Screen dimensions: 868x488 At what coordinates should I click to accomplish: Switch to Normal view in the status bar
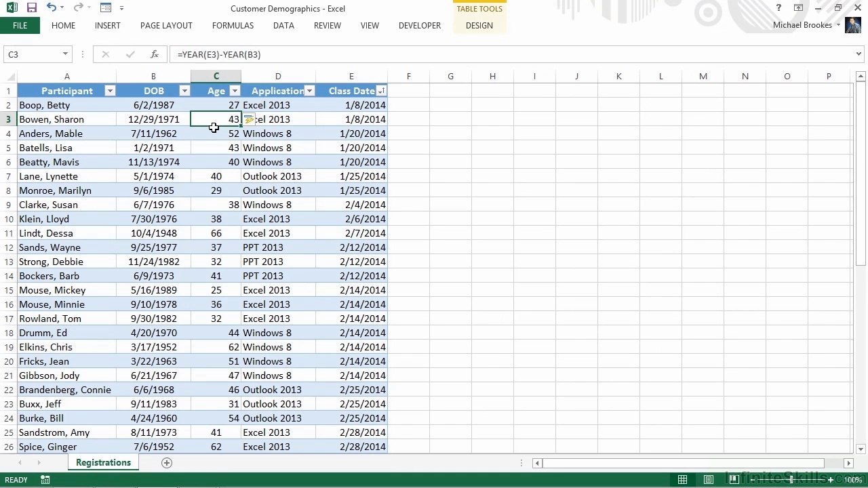[x=682, y=480]
